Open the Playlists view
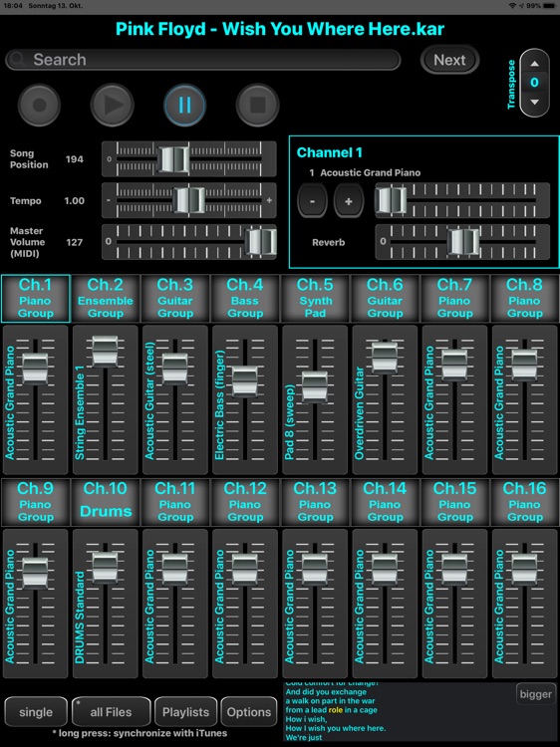560x747 pixels. click(186, 712)
